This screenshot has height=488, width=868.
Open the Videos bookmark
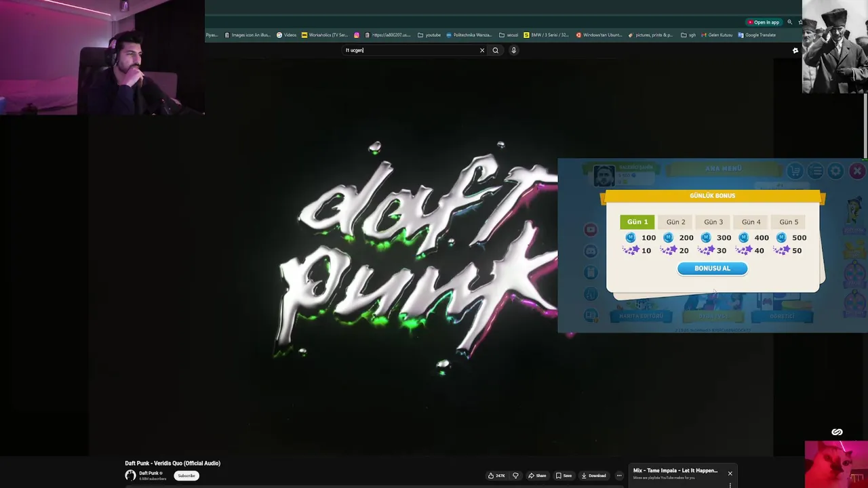[x=287, y=35]
